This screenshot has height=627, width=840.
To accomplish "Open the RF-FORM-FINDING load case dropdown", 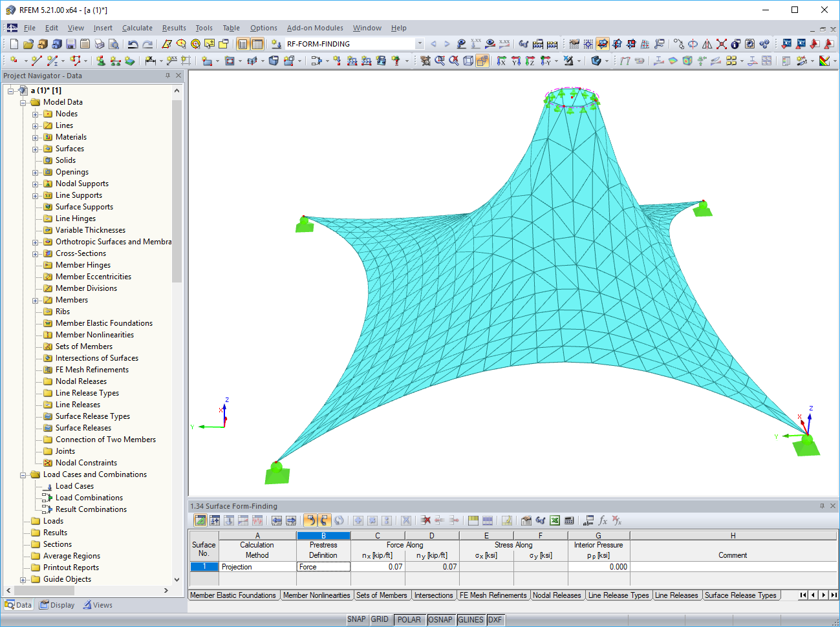I will coord(420,44).
